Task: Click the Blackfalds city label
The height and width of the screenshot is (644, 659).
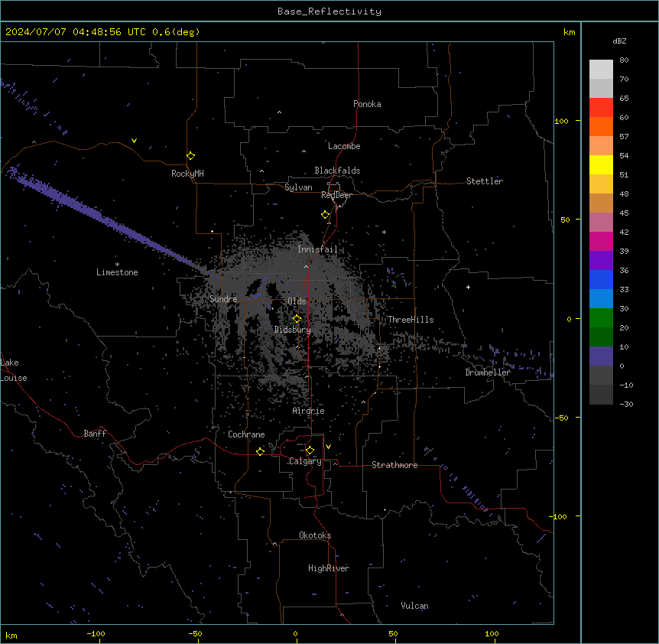Action: 337,171
